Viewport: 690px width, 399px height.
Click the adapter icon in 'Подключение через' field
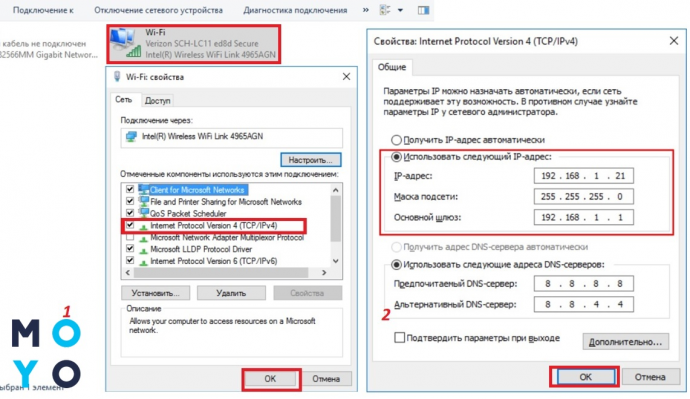point(131,136)
